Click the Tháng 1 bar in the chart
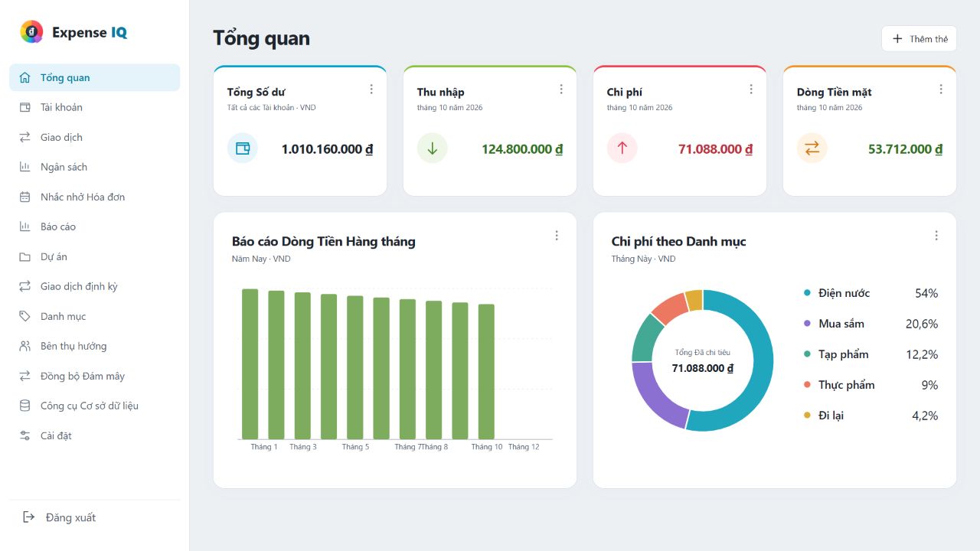980x551 pixels. point(250,364)
